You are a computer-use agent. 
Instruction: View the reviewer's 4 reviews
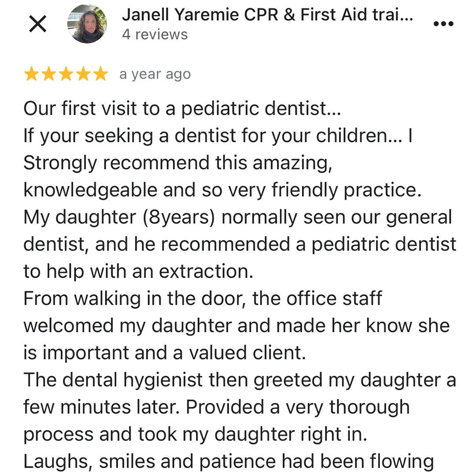click(155, 35)
